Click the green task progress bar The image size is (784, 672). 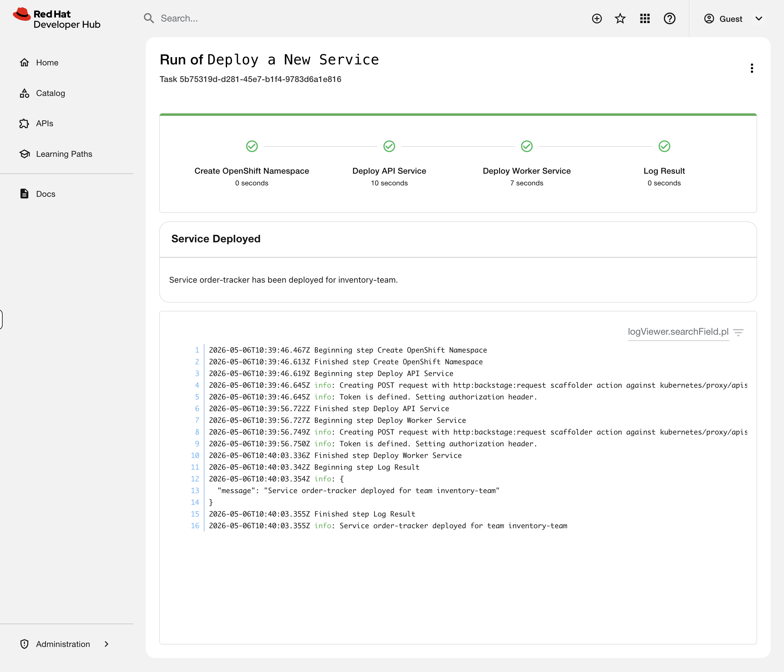click(x=458, y=114)
